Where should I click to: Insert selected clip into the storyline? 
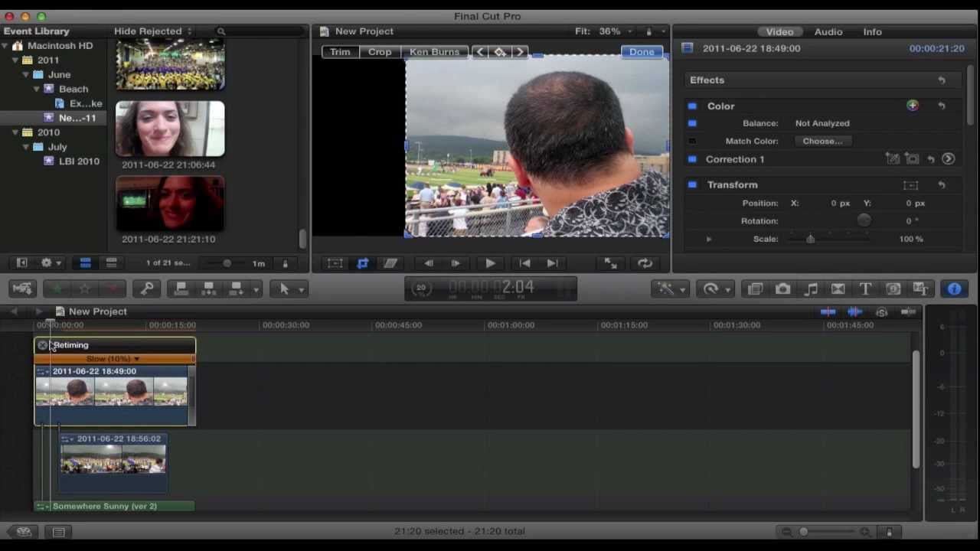coord(208,289)
